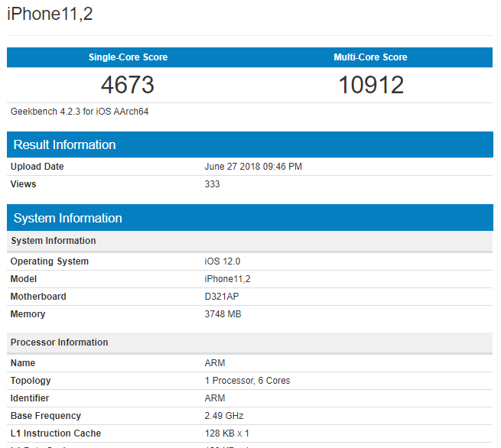Select the D321AP motherboard value
Image resolution: width=501 pixels, height=448 pixels.
coord(222,297)
